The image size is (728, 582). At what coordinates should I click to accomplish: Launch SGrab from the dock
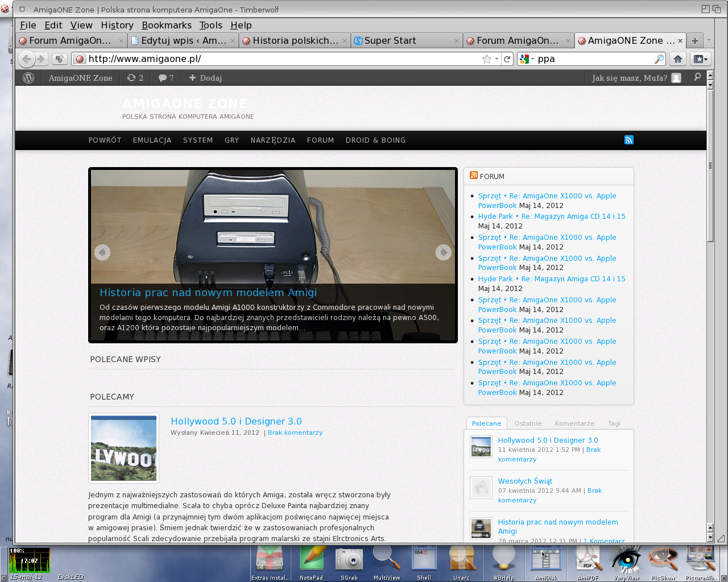[349, 563]
